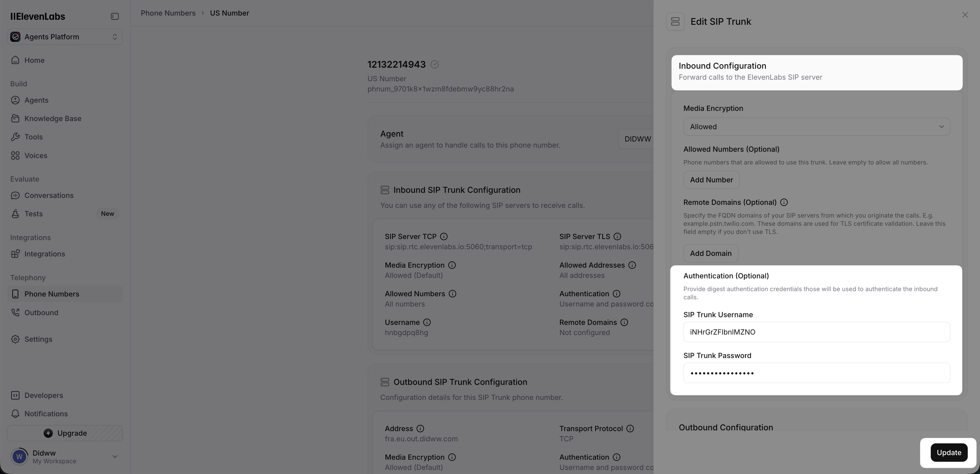Click the Add Domain button

[710, 254]
